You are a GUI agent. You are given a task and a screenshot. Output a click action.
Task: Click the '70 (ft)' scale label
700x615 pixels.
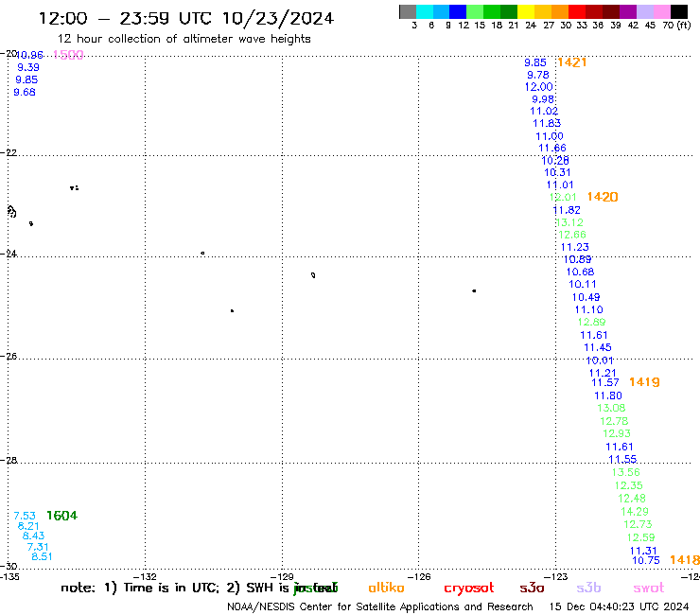coord(676,26)
